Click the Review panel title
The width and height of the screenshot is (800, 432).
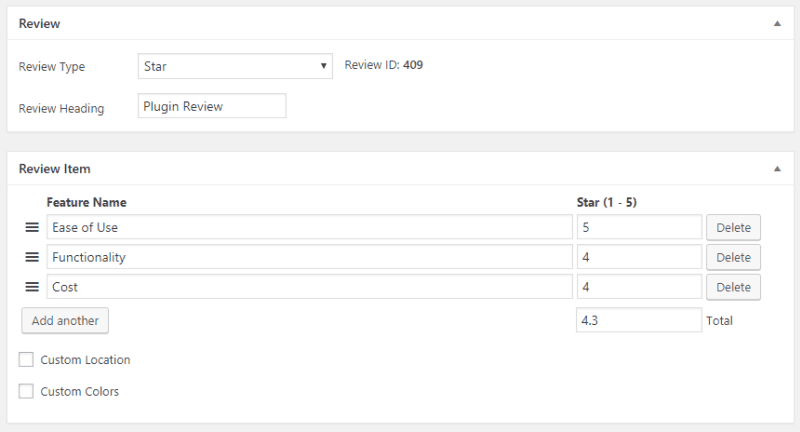tap(39, 23)
